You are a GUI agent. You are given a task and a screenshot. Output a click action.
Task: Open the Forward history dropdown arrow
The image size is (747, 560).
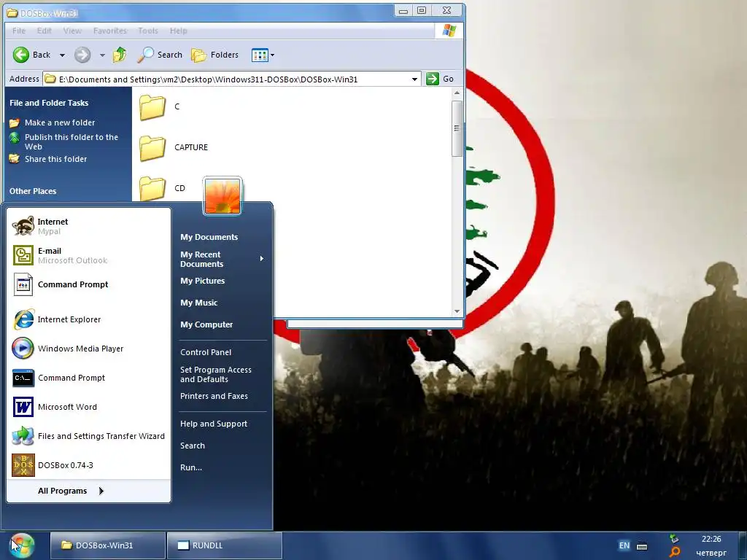102,55
